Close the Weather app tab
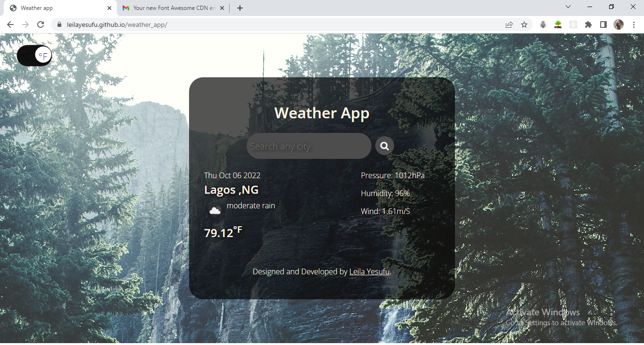Image resolution: width=644 pixels, height=345 pixels. click(x=109, y=8)
